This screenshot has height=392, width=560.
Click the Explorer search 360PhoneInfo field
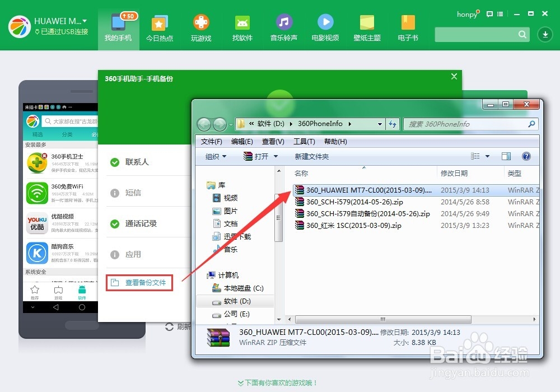(x=466, y=124)
